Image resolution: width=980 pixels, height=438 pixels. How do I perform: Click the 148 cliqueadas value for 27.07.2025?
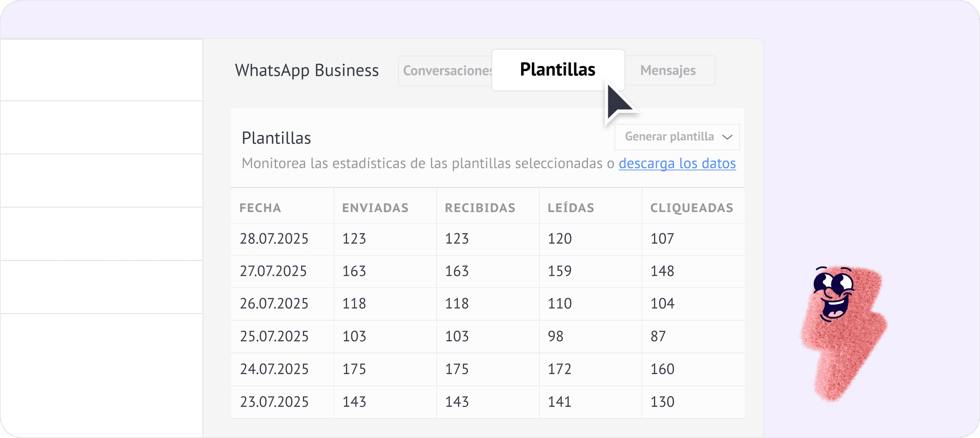pos(662,271)
